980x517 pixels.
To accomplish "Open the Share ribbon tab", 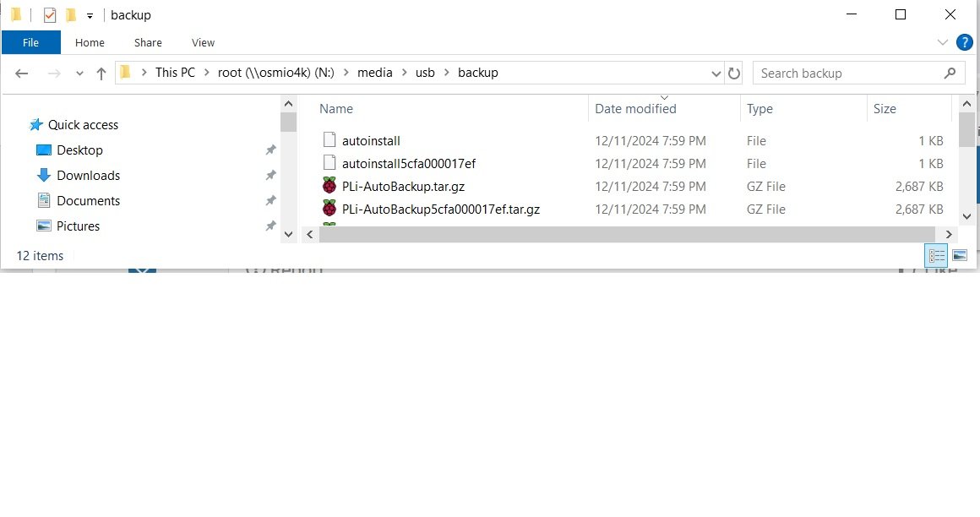I will pyautogui.click(x=148, y=42).
